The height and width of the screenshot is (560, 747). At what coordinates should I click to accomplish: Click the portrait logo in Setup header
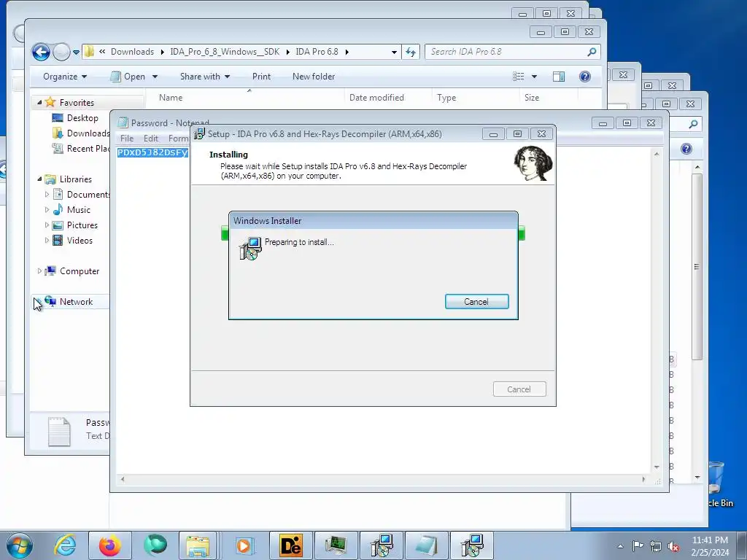tap(533, 163)
